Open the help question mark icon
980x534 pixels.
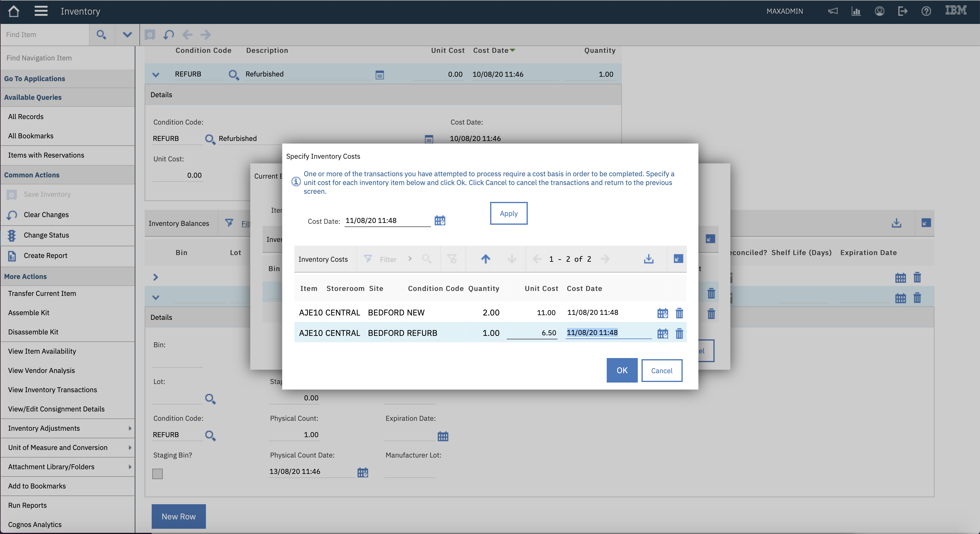926,11
